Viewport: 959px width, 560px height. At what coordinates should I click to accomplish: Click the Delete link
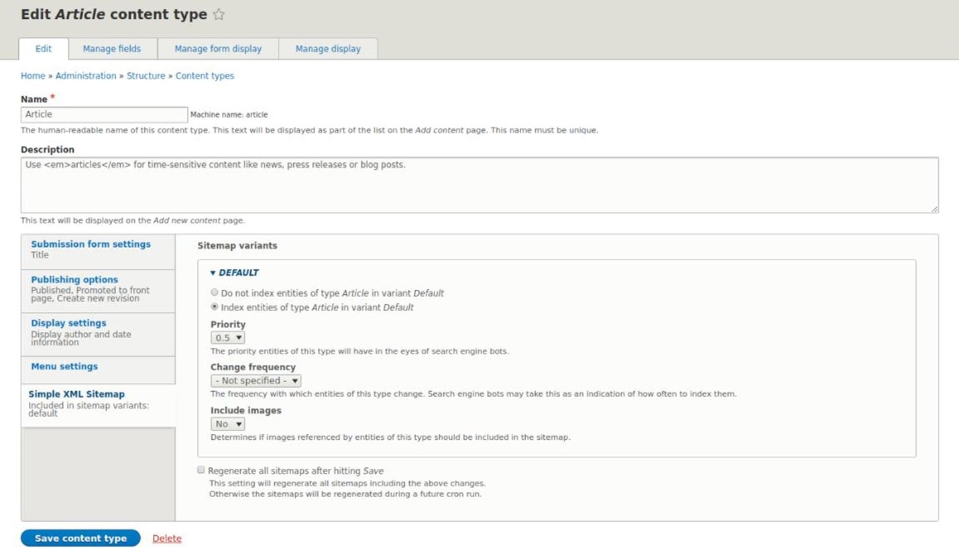[x=166, y=538]
